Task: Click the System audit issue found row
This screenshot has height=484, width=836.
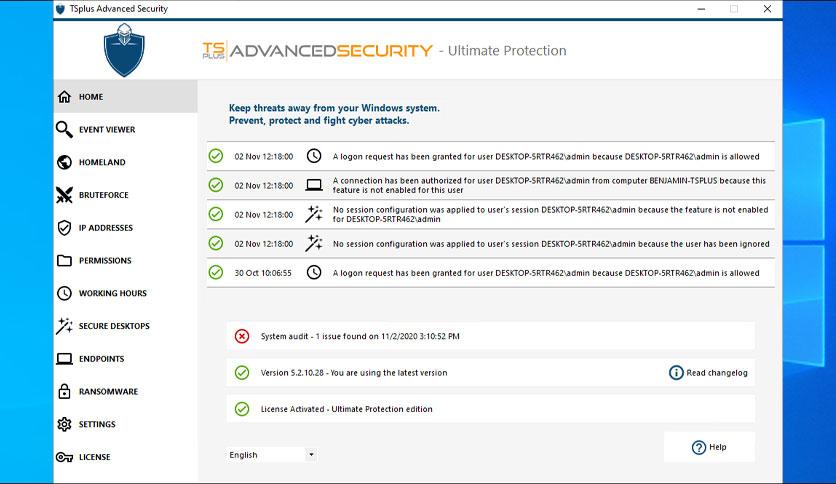Action: coord(491,336)
